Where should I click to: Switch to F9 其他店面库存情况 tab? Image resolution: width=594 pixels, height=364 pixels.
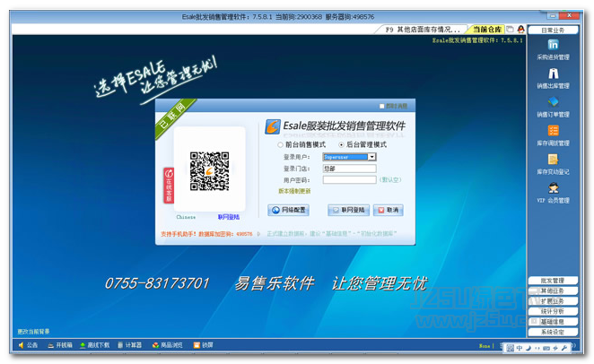(422, 30)
